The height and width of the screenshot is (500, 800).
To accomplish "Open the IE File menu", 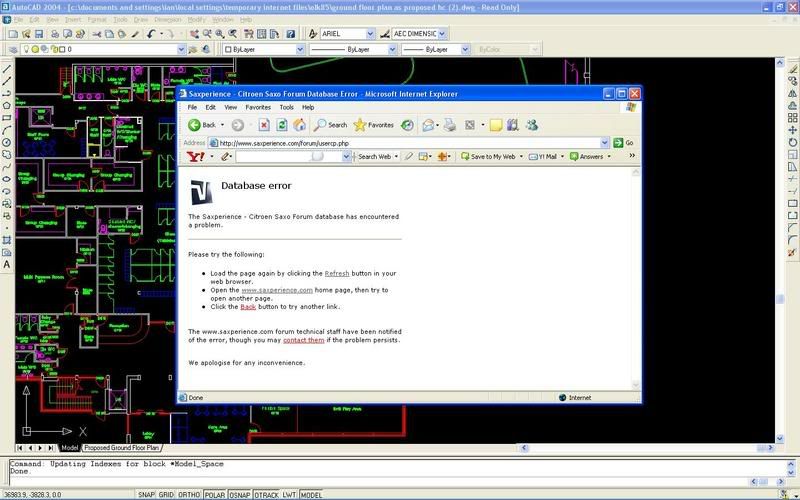I will click(x=192, y=107).
